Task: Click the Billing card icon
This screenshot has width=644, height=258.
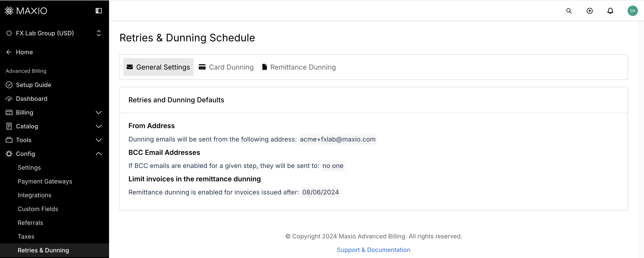Action: [9, 112]
